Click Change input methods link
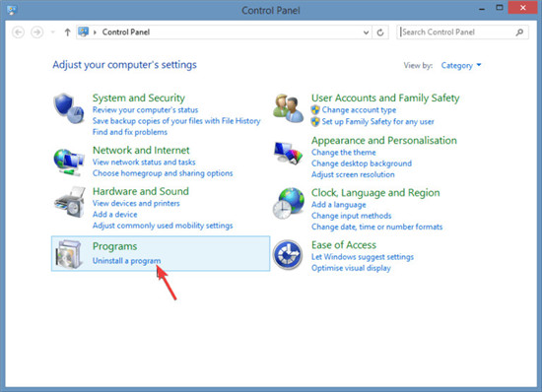 coord(351,216)
